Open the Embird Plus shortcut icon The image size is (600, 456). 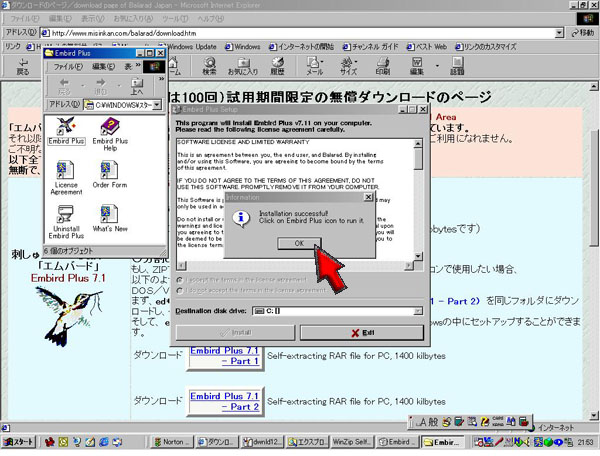coord(66,131)
